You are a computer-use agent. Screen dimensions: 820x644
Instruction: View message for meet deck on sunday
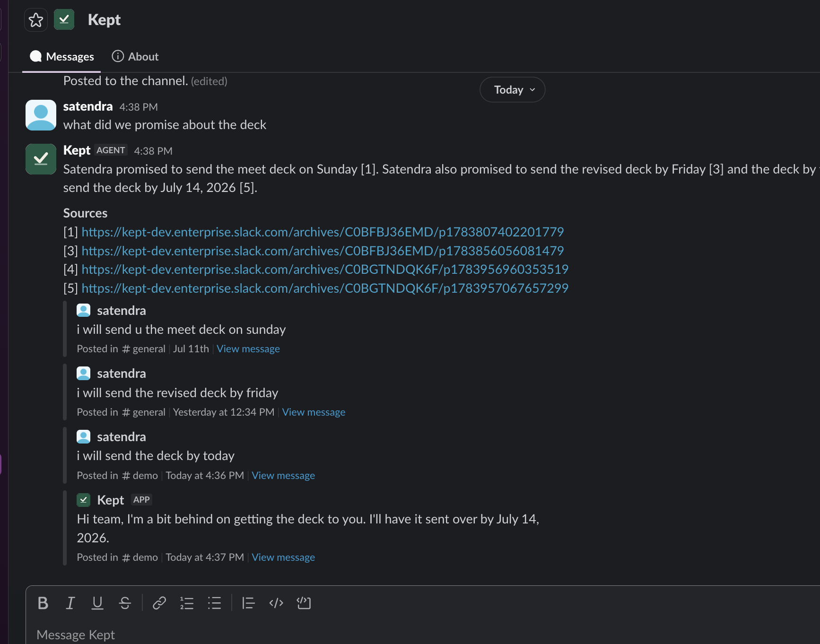pyautogui.click(x=248, y=349)
